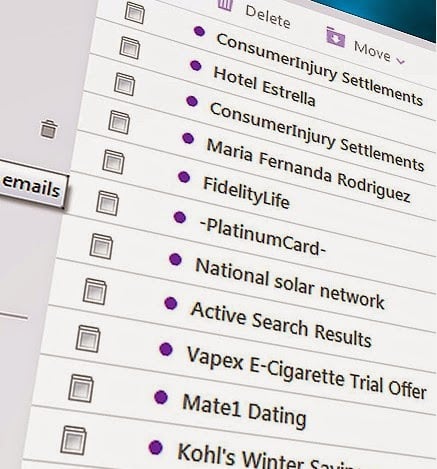Open the Hotel Estrella email
The width and height of the screenshot is (437, 469).
264,86
